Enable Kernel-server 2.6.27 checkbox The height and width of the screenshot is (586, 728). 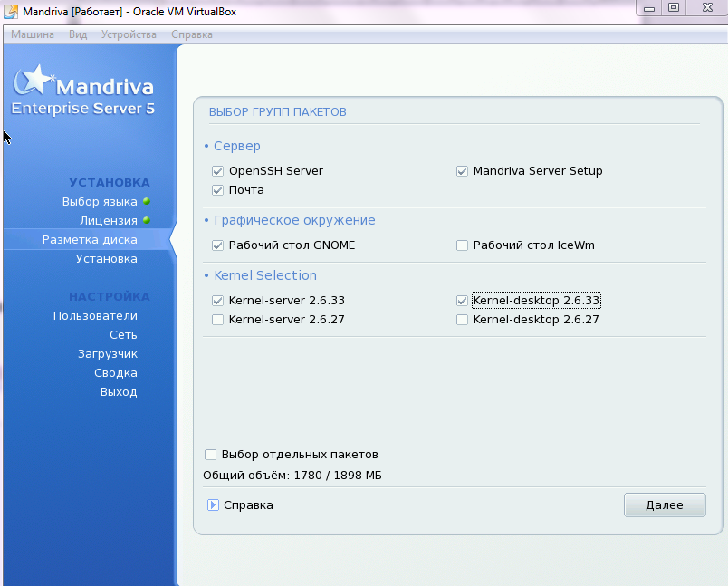click(x=217, y=320)
